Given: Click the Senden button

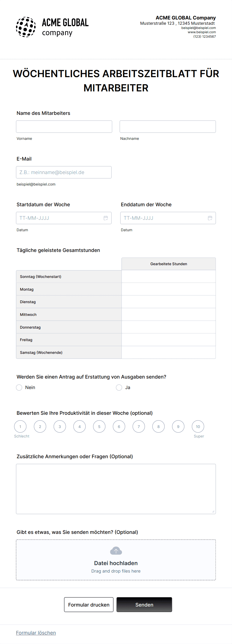Looking at the screenshot, I should coord(144,605).
